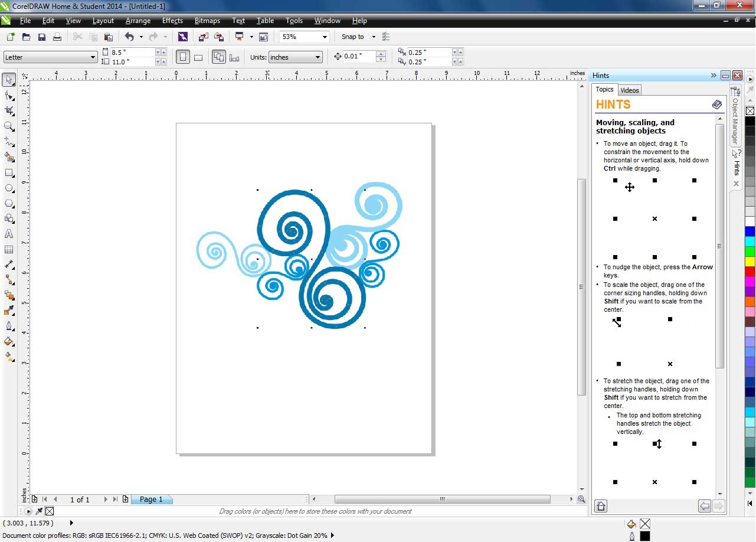Expand the Letter page size dropdown
The height and width of the screenshot is (542, 756).
coord(93,57)
